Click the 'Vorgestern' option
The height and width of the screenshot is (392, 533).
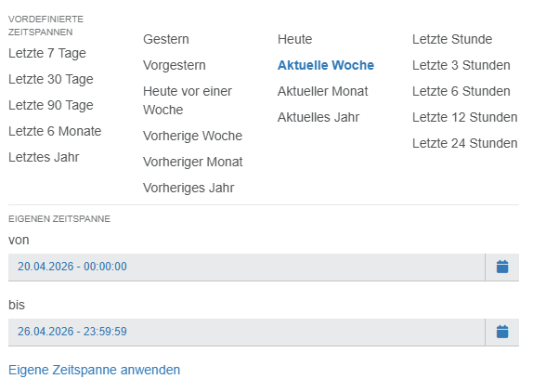pos(175,65)
